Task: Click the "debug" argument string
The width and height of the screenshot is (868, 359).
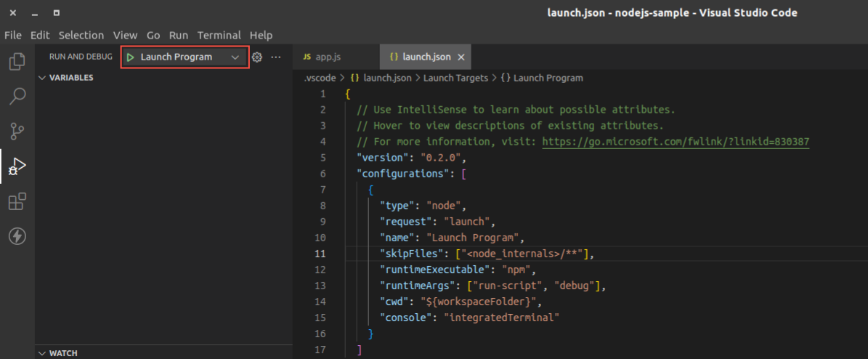Action: point(574,286)
